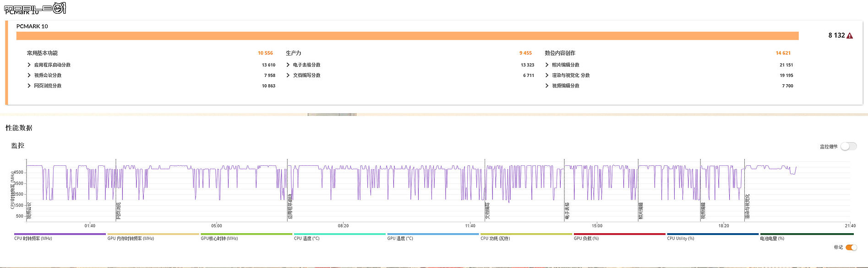Click the Essentials score 10 556
The image size is (868, 268).
click(265, 53)
